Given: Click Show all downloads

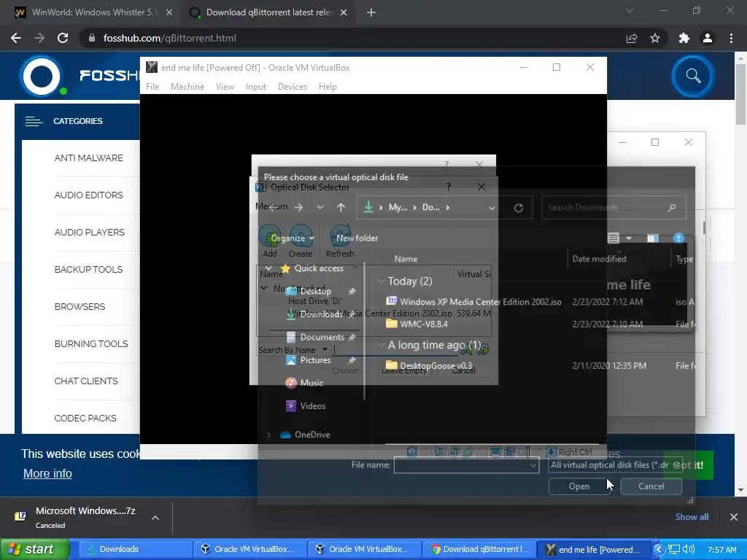Looking at the screenshot, I should point(692,517).
